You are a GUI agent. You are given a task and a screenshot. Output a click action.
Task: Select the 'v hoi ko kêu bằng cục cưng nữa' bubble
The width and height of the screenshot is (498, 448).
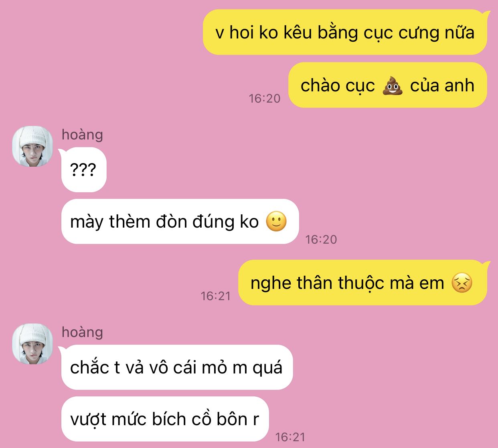pyautogui.click(x=345, y=32)
